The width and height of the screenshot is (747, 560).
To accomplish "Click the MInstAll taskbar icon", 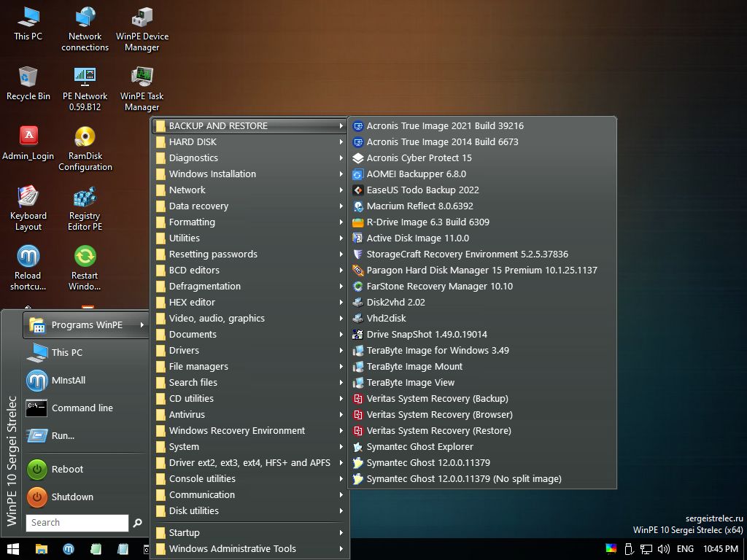I will point(69,549).
